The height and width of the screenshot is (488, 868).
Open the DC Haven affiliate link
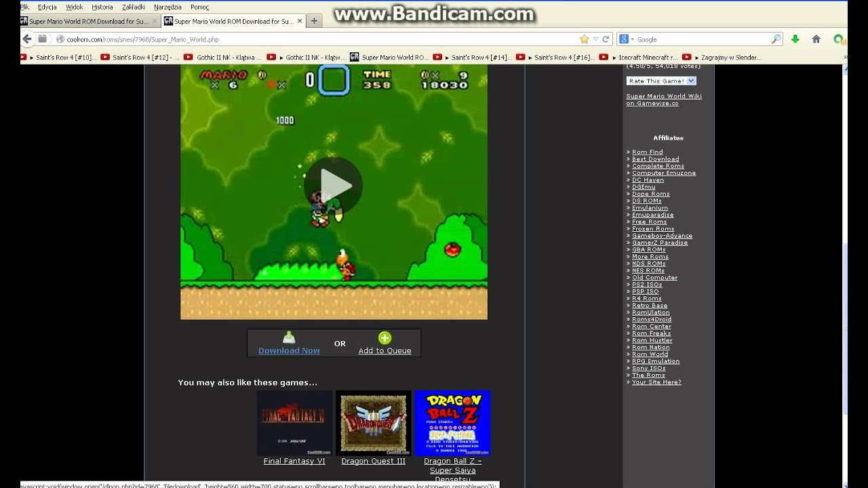tap(648, 180)
